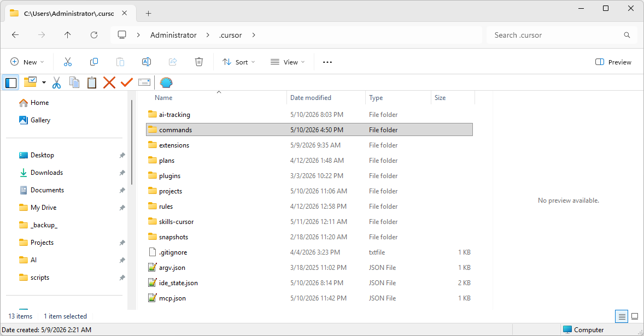
Task: Open Gallery in the navigation pane
Action: pyautogui.click(x=34, y=120)
